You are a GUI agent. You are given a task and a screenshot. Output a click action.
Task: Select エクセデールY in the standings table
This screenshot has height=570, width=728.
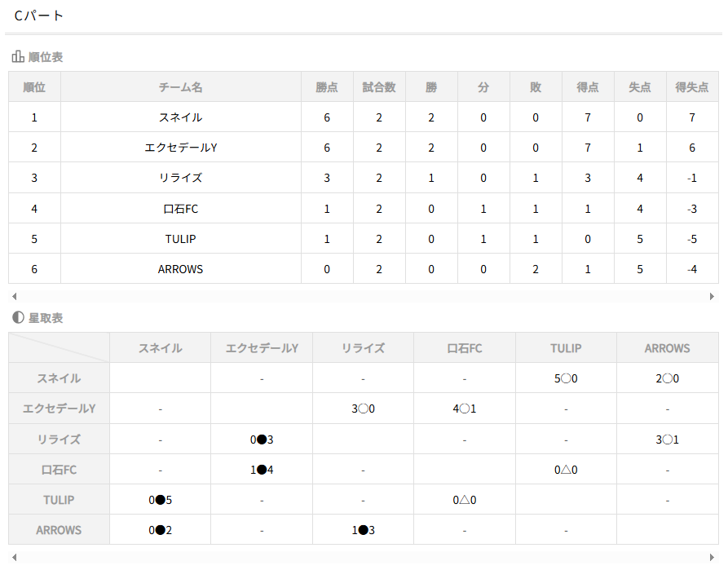point(180,148)
